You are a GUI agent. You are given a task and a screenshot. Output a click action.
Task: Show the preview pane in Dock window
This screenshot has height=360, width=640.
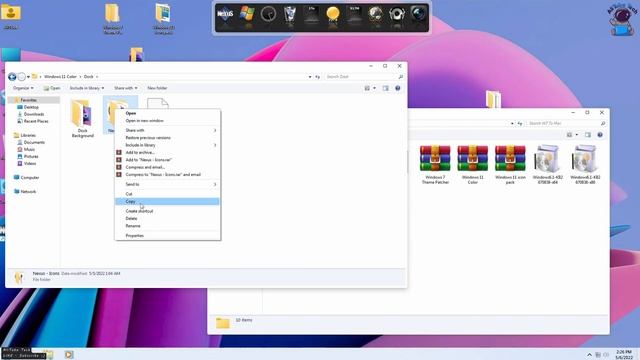[386, 88]
